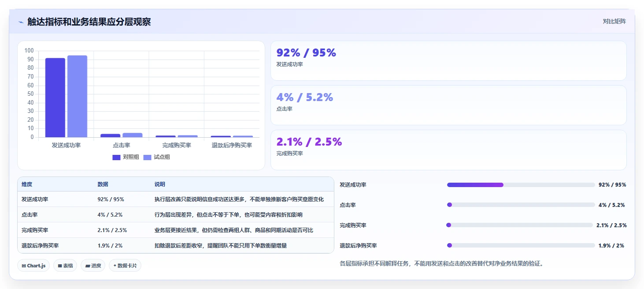Click the 92% / 95% progress value

coord(612,185)
